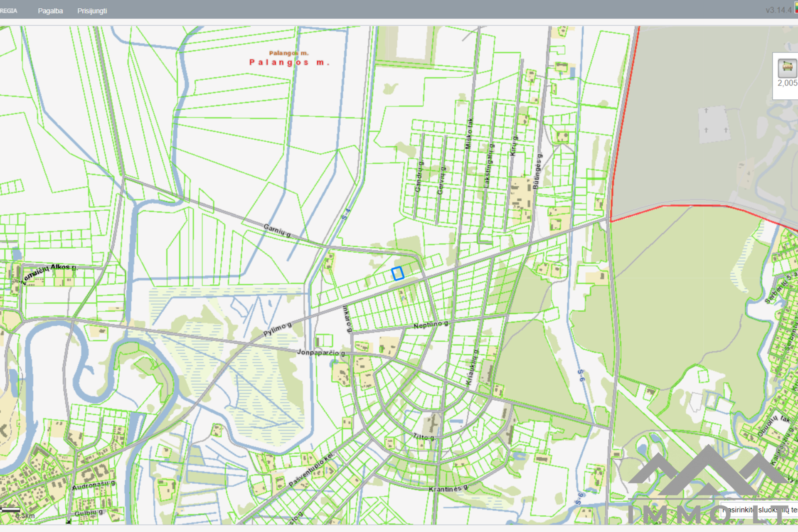This screenshot has width=798, height=532.
Task: Open the Prisijungti login menu
Action: click(92, 11)
